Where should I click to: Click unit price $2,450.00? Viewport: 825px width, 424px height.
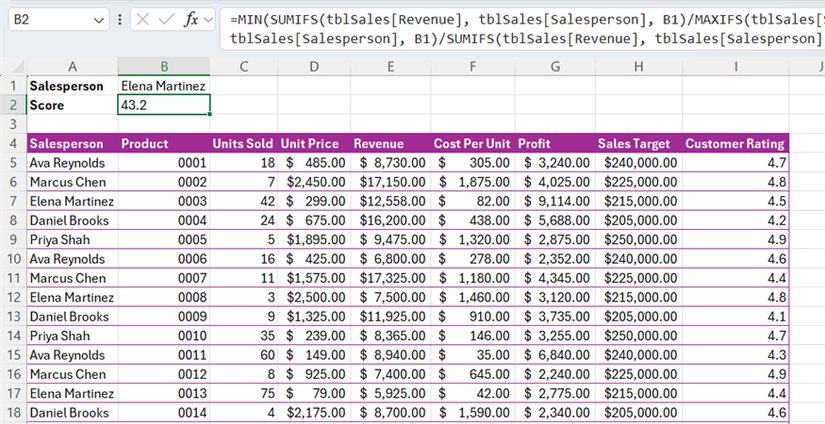click(316, 182)
